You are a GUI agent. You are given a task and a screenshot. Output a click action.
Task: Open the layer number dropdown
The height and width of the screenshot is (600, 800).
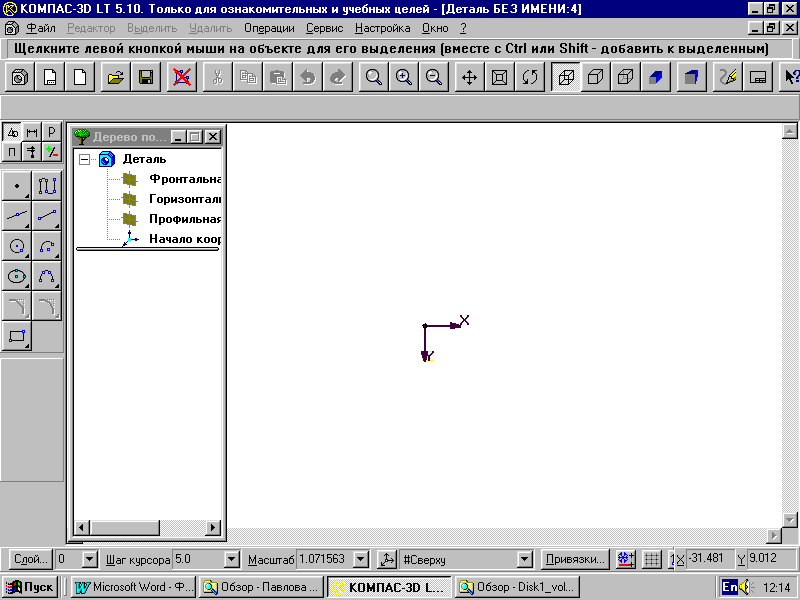click(x=90, y=560)
